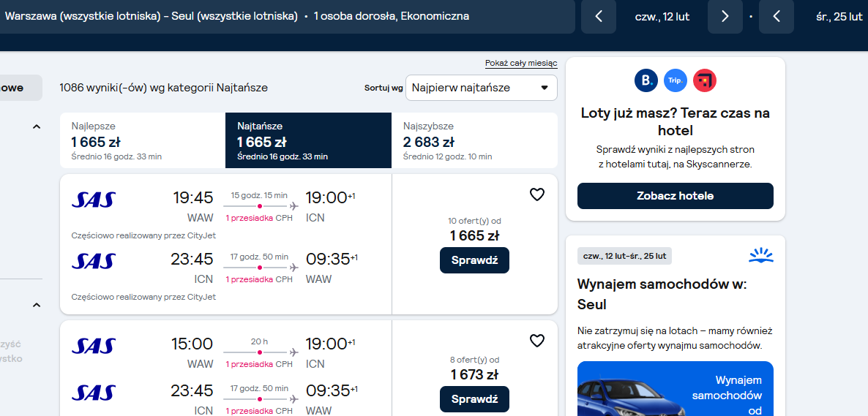Collapse the second filter section chevron
The height and width of the screenshot is (416, 868).
37,305
